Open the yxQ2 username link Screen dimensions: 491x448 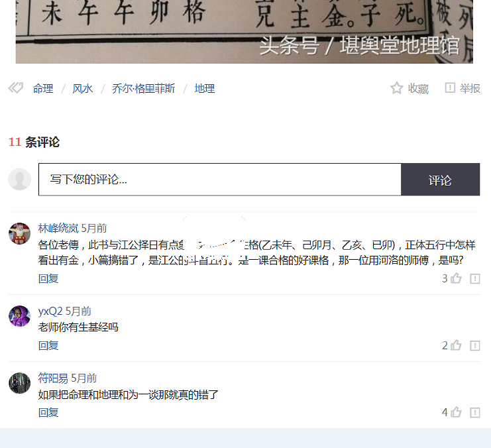point(50,311)
